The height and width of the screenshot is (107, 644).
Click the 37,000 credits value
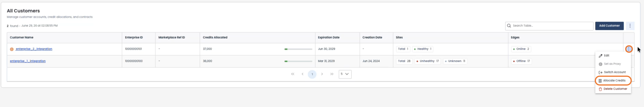click(207, 49)
